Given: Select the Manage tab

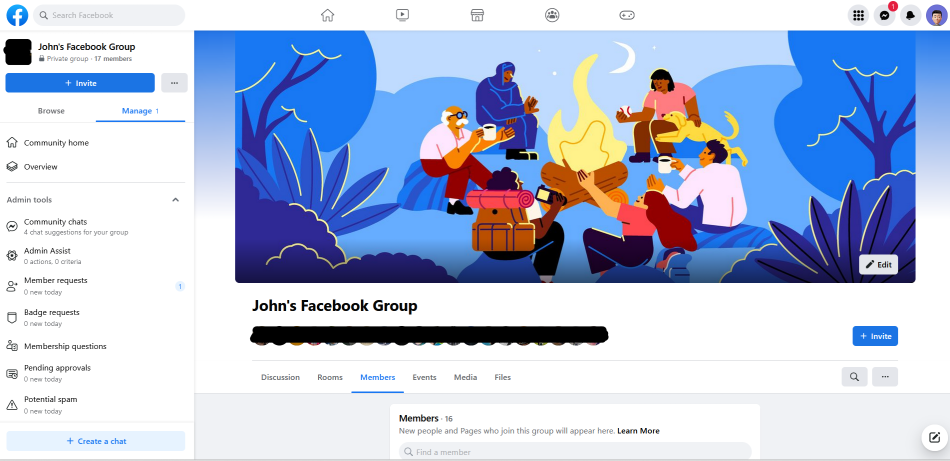Looking at the screenshot, I should pos(141,111).
